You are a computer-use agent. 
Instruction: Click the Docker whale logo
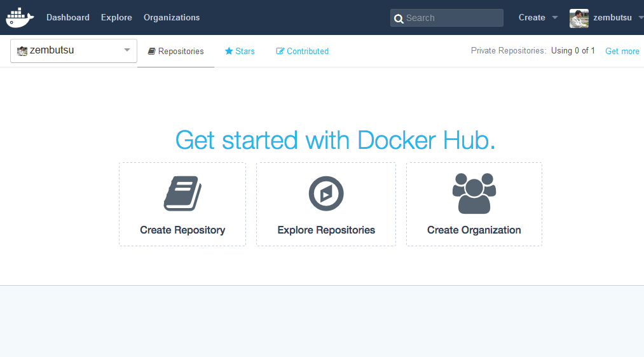pos(20,17)
